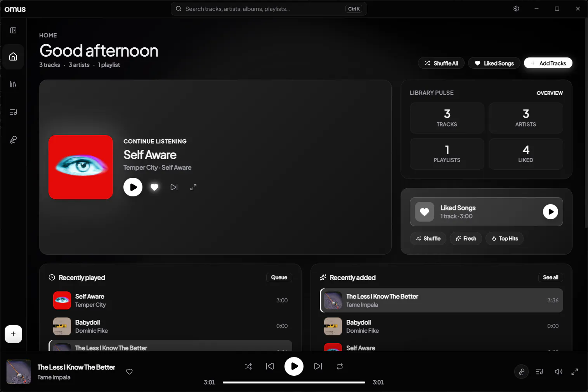Select the Top Hits chip

[x=505, y=238]
